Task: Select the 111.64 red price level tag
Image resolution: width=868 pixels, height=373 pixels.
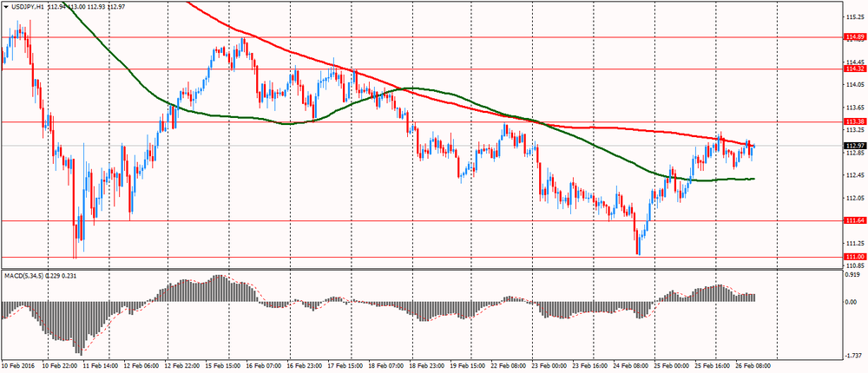Action: point(854,221)
